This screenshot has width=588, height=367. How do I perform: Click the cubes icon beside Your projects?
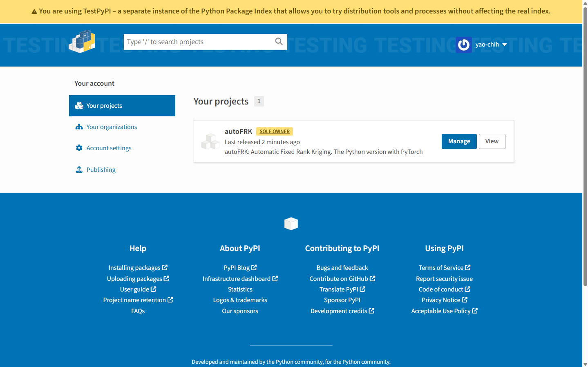coord(79,106)
